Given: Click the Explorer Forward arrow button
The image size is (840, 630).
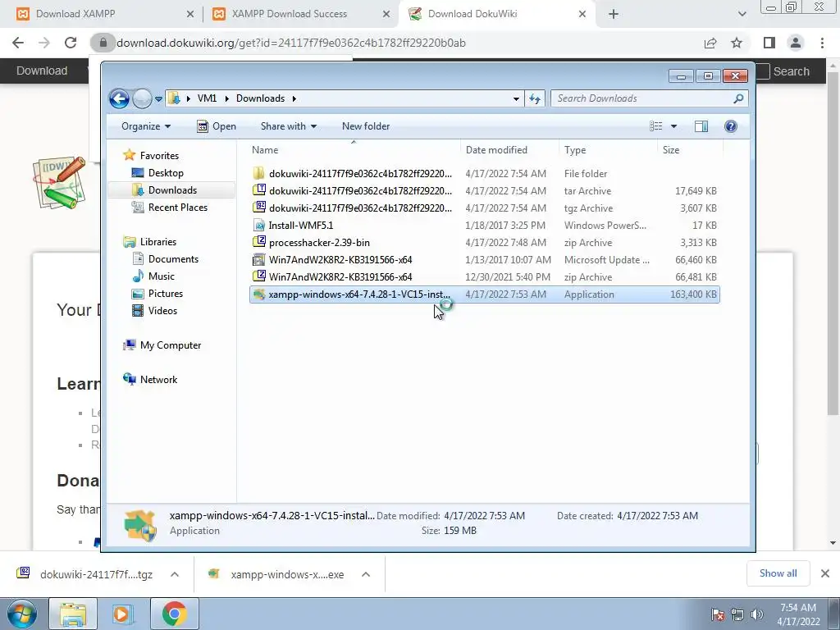Looking at the screenshot, I should click(142, 98).
